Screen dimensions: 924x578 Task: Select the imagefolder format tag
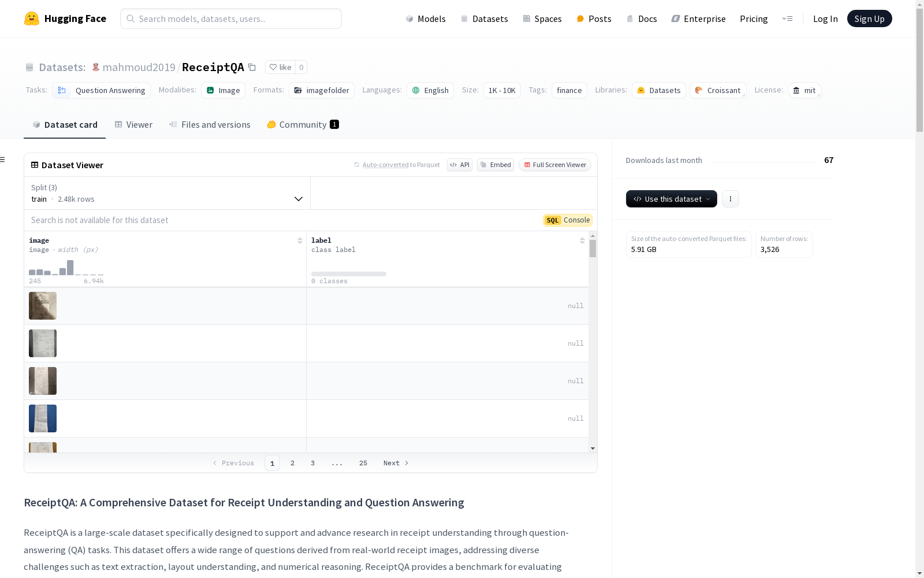pyautogui.click(x=322, y=90)
